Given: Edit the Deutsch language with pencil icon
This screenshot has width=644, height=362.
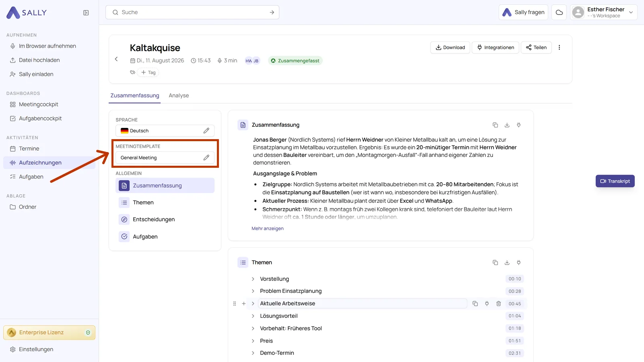Looking at the screenshot, I should click(206, 131).
